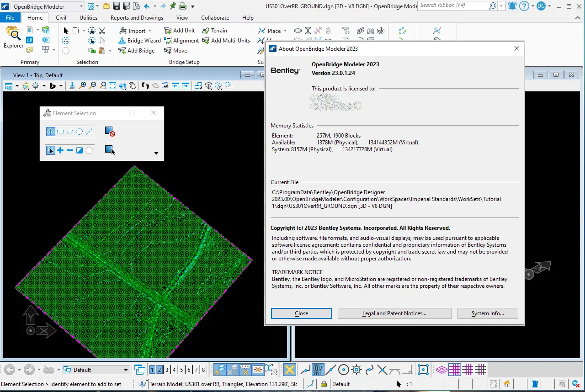Choose Block selection method

click(x=60, y=132)
